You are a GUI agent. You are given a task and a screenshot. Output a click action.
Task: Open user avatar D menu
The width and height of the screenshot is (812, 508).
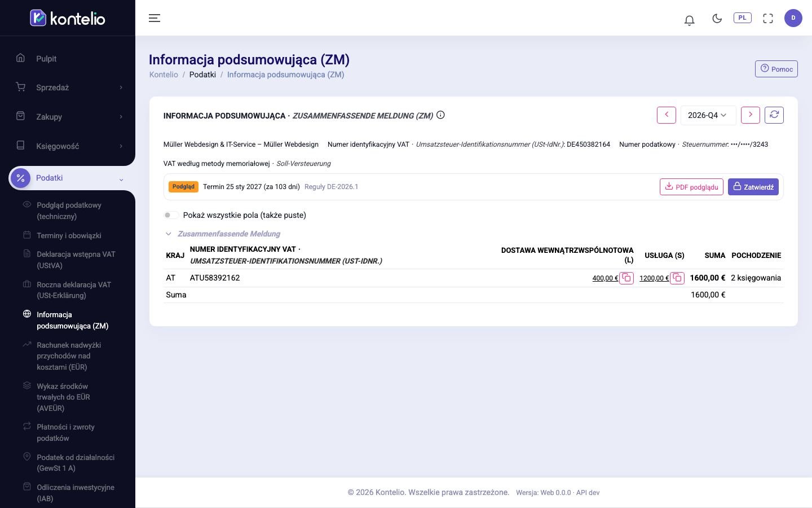tap(793, 18)
